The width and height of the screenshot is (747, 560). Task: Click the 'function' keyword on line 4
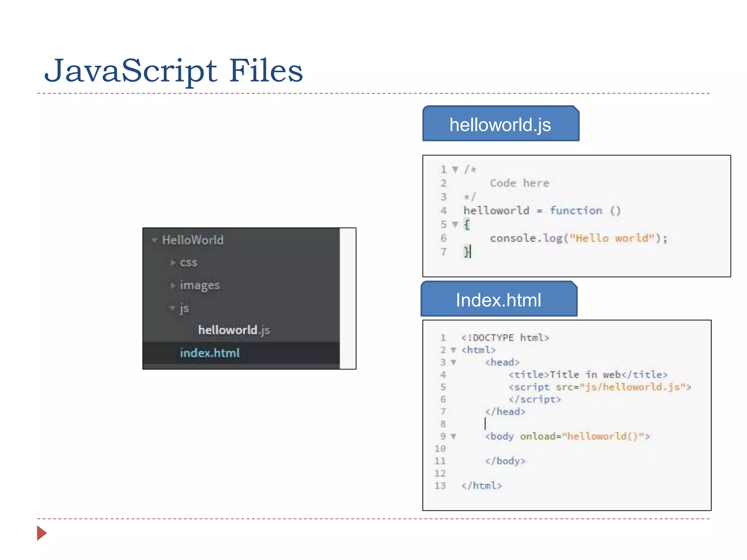click(576, 210)
